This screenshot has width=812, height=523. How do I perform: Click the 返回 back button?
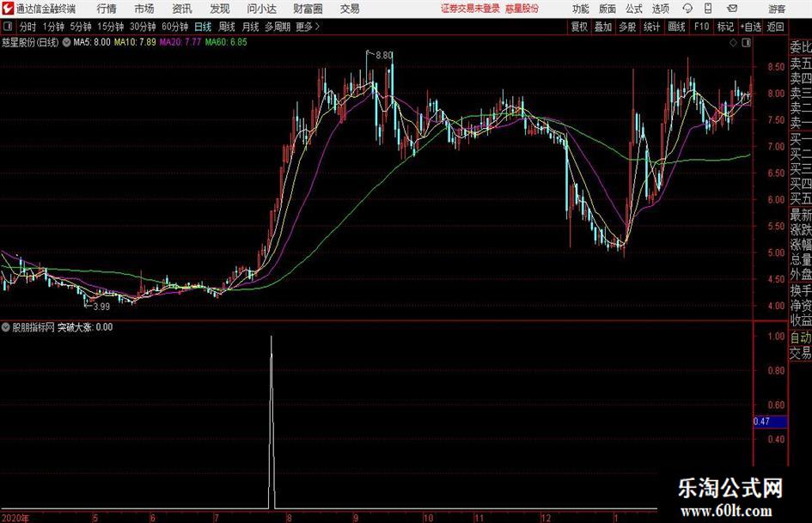tap(775, 27)
